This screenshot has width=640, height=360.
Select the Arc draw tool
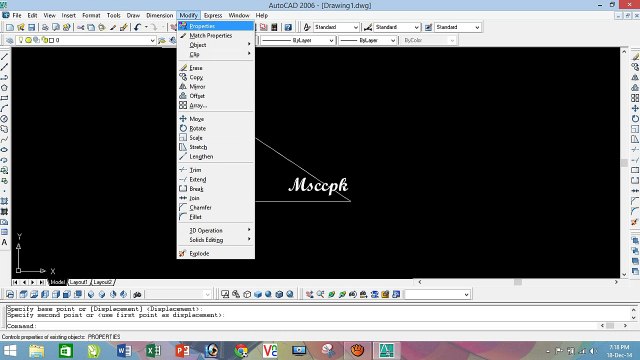4,109
